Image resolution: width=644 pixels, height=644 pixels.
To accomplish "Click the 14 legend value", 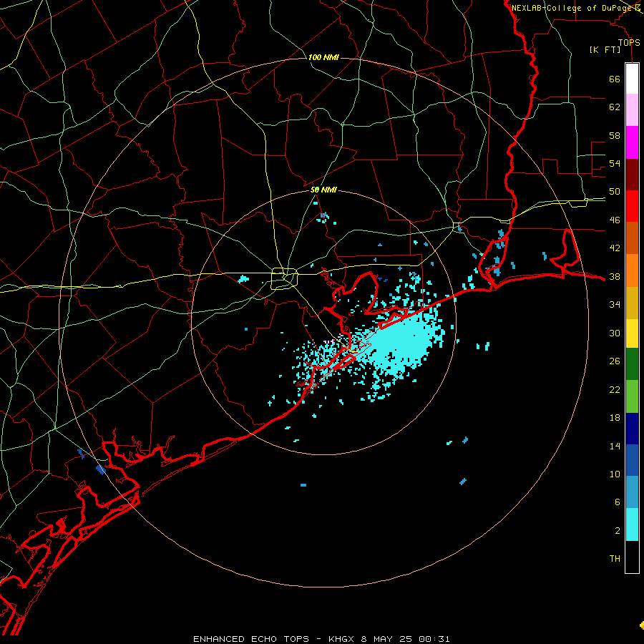I will pos(615,446).
